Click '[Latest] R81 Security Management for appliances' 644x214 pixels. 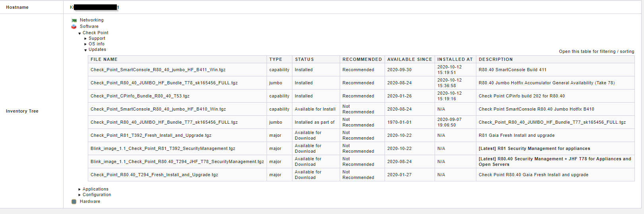click(534, 148)
